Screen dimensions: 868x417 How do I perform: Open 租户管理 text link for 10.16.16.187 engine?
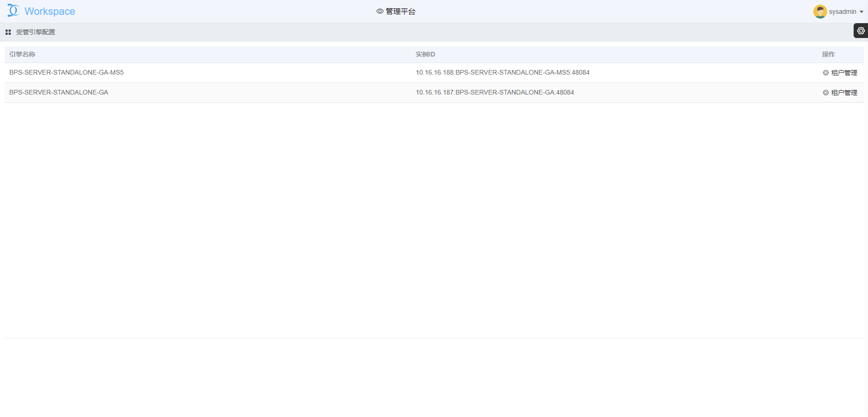(844, 93)
